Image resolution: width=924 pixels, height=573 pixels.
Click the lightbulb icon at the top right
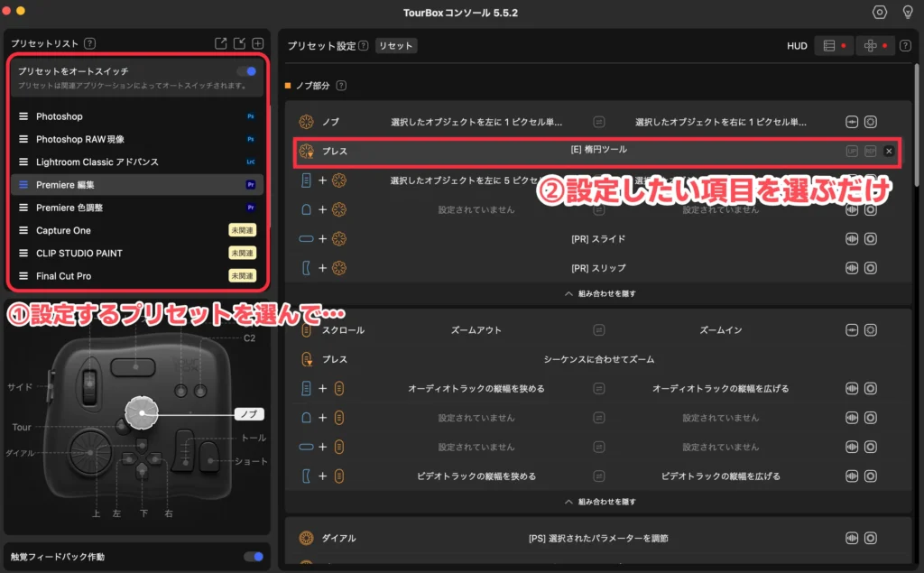coord(910,12)
